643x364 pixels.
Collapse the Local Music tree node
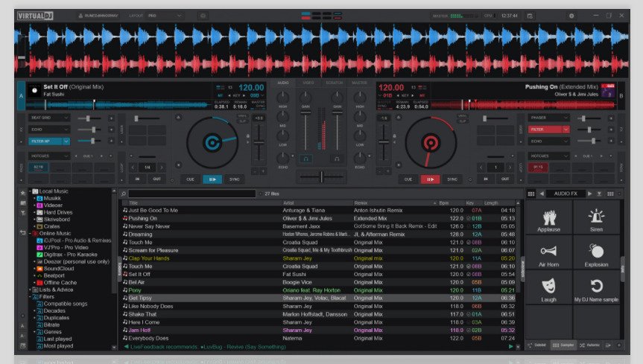pos(30,191)
